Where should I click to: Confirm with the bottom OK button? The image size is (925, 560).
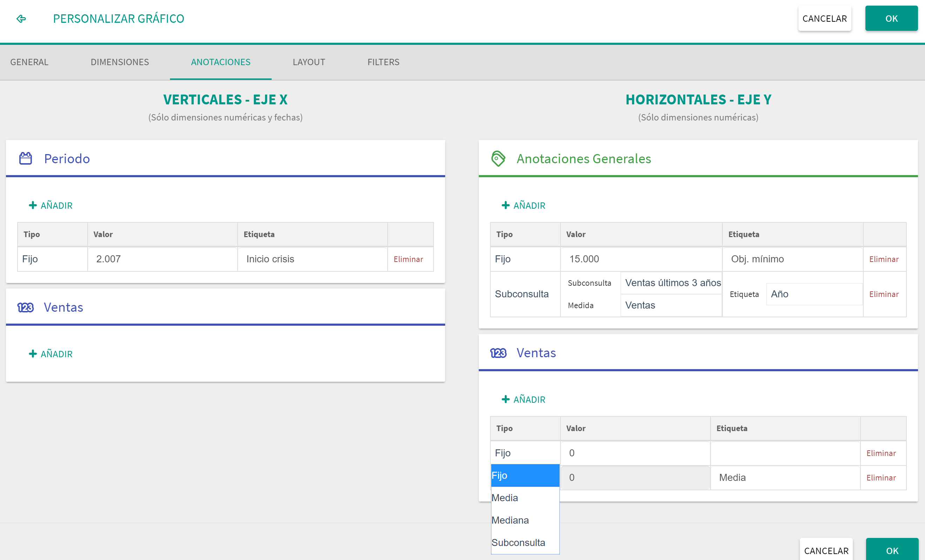892,550
